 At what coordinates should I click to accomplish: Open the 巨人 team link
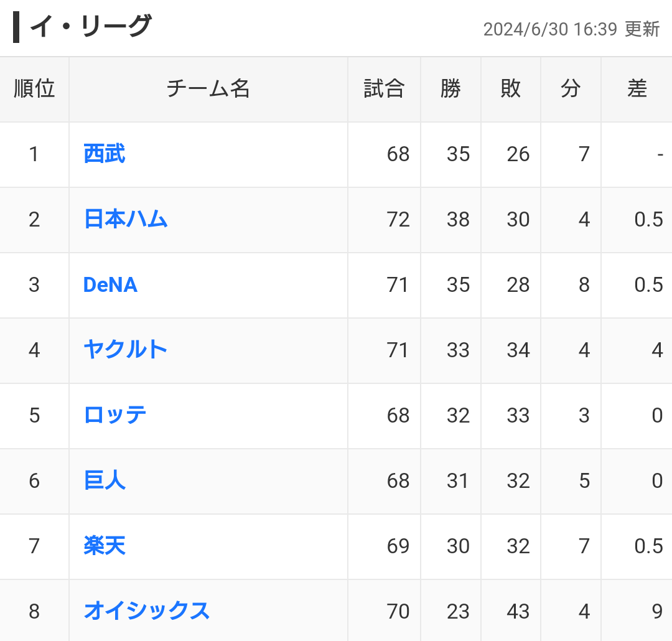pyautogui.click(x=105, y=480)
